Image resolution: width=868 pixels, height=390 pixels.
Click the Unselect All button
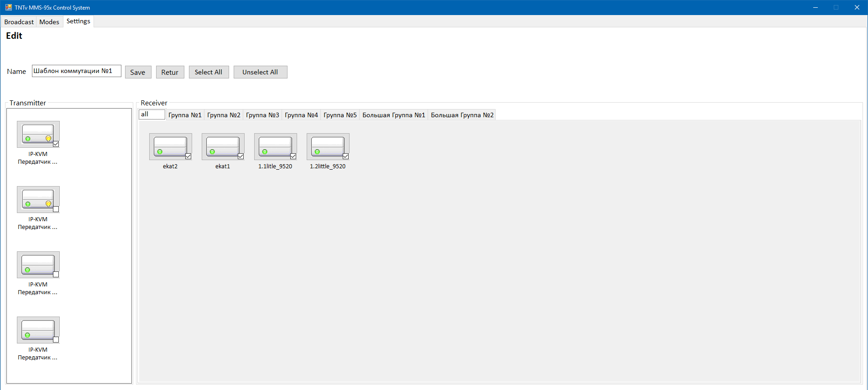(x=260, y=72)
